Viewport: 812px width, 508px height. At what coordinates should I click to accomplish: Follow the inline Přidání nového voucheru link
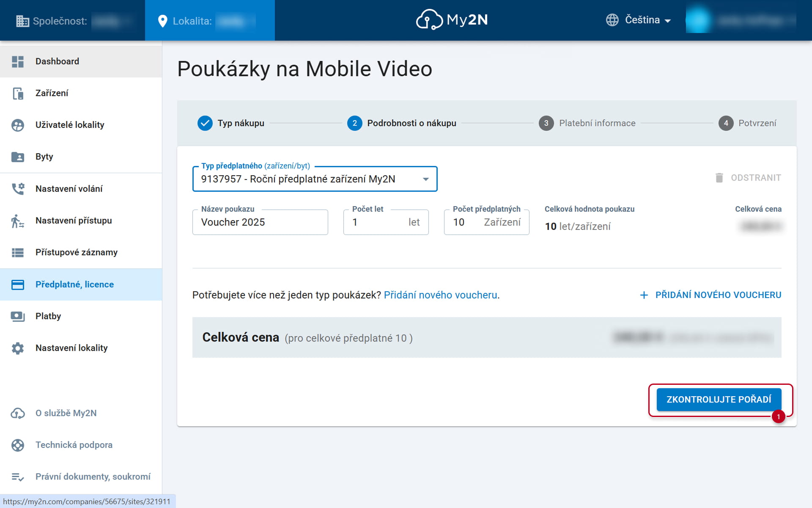pyautogui.click(x=440, y=295)
